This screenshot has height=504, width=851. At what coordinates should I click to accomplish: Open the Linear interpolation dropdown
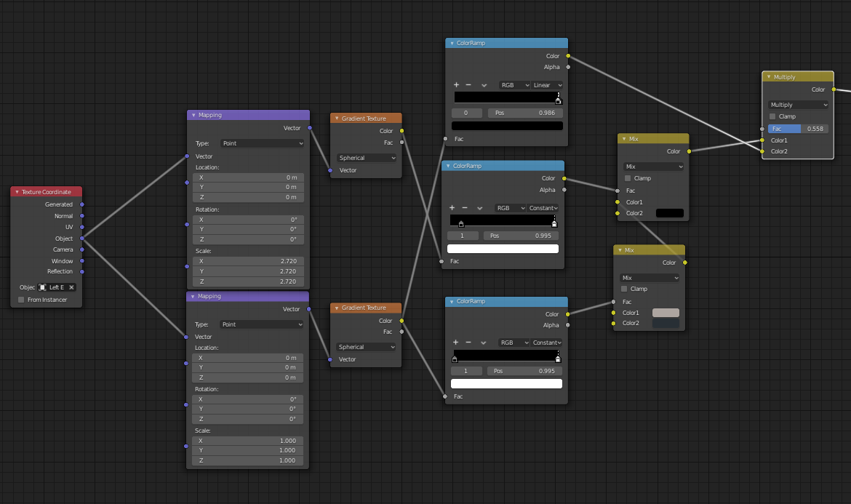coord(547,85)
